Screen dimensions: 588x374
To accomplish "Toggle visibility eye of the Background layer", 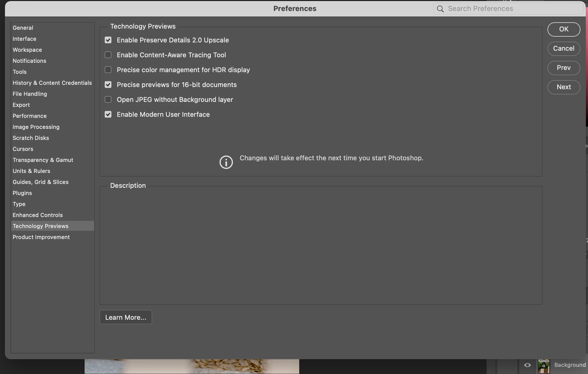I will click(x=527, y=365).
